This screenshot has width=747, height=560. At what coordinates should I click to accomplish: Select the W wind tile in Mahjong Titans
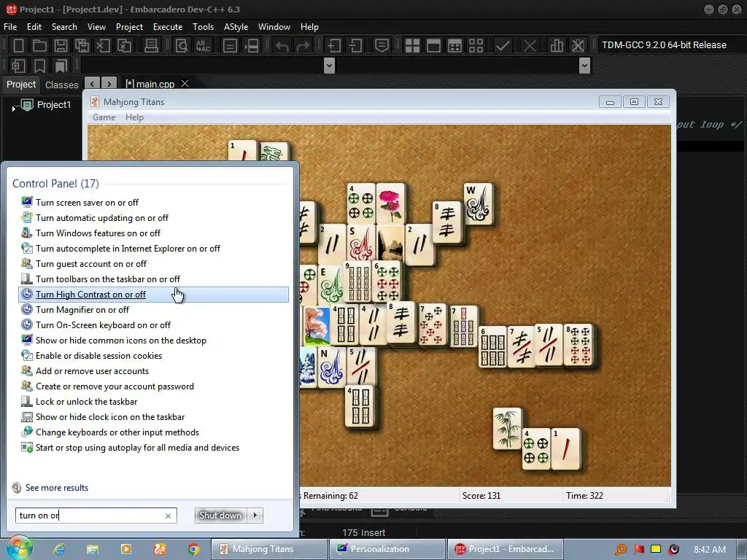[478, 203]
